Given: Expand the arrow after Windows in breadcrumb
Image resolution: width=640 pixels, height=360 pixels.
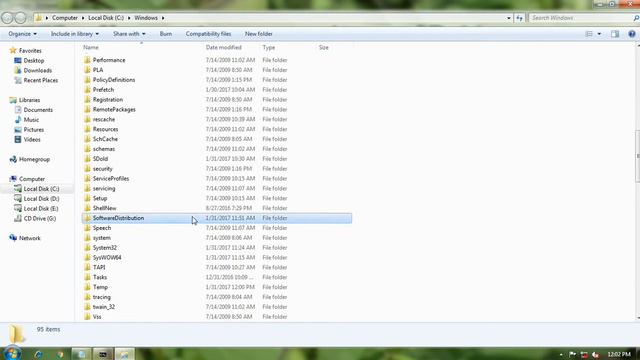Looking at the screenshot, I should point(163,18).
